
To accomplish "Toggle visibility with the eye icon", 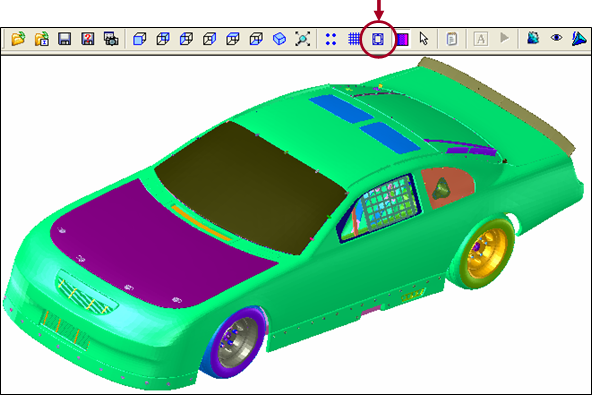I will [x=556, y=38].
